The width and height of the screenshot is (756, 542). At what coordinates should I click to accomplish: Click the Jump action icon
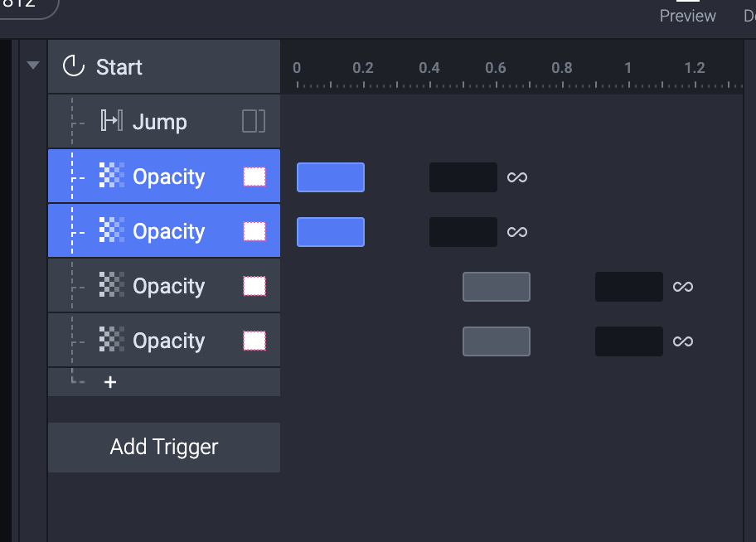(x=111, y=122)
